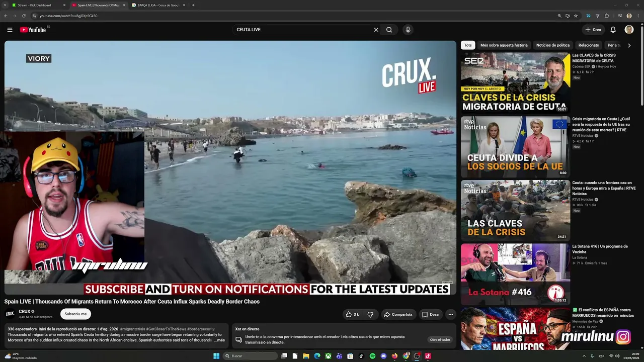
Task: Show more filter chips with right arrow
Action: (x=629, y=45)
